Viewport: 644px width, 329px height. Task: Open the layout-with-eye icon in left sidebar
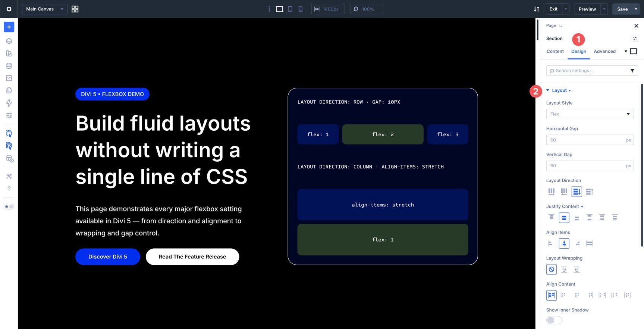(9, 159)
